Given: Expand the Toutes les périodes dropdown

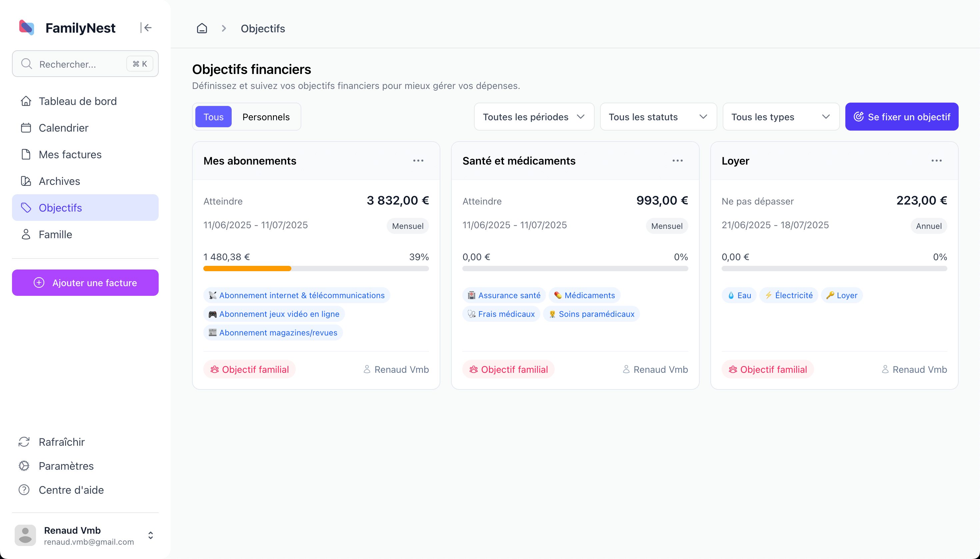Looking at the screenshot, I should click(x=534, y=117).
